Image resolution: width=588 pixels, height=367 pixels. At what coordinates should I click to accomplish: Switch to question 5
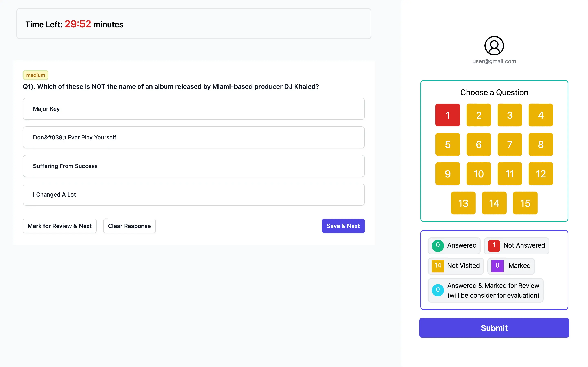coord(447,144)
